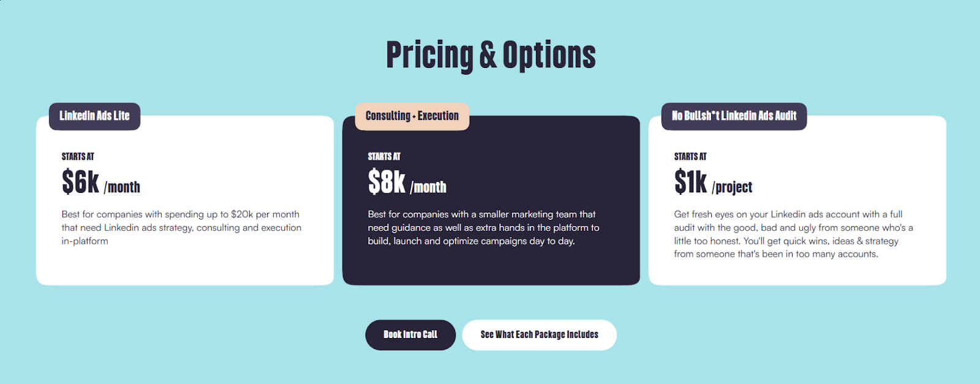Click the Lite plan description paragraph
Image resolution: width=980 pixels, height=384 pixels.
180,227
